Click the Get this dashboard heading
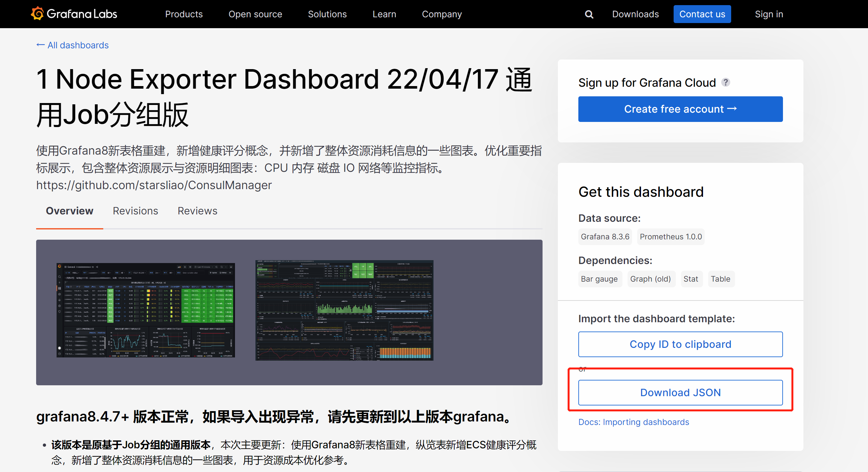868x472 pixels. click(641, 192)
